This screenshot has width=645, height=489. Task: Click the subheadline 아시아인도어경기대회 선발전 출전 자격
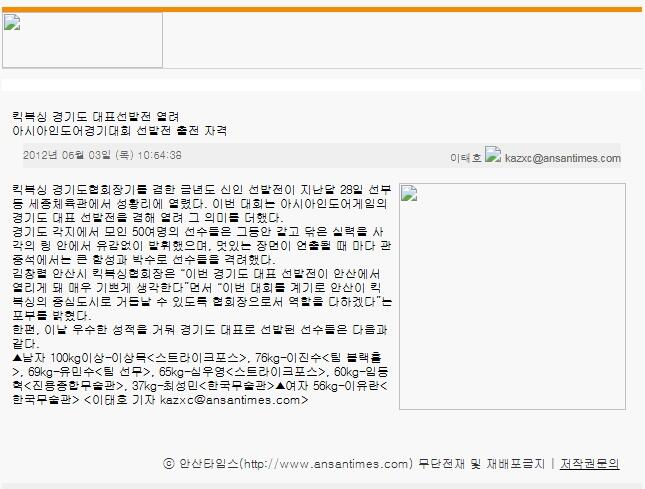(119, 130)
